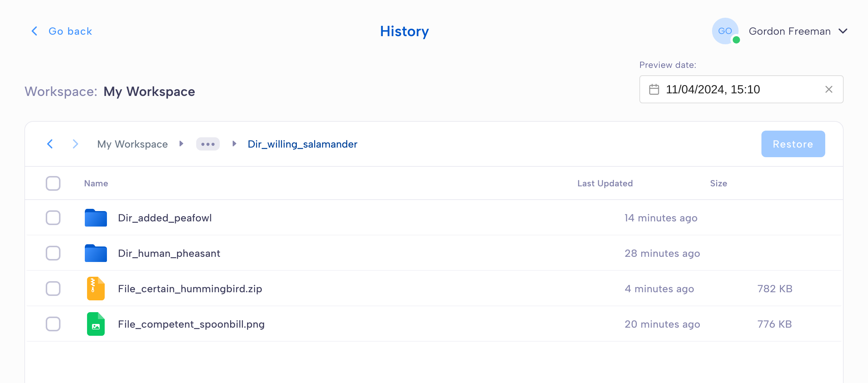Select File_competent_spoonbill.png file name

point(191,324)
